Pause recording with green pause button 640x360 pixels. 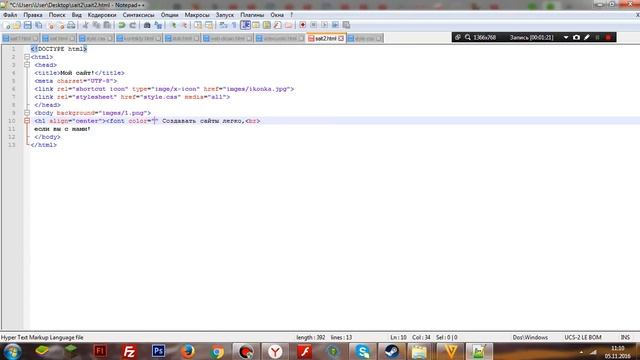point(598,38)
